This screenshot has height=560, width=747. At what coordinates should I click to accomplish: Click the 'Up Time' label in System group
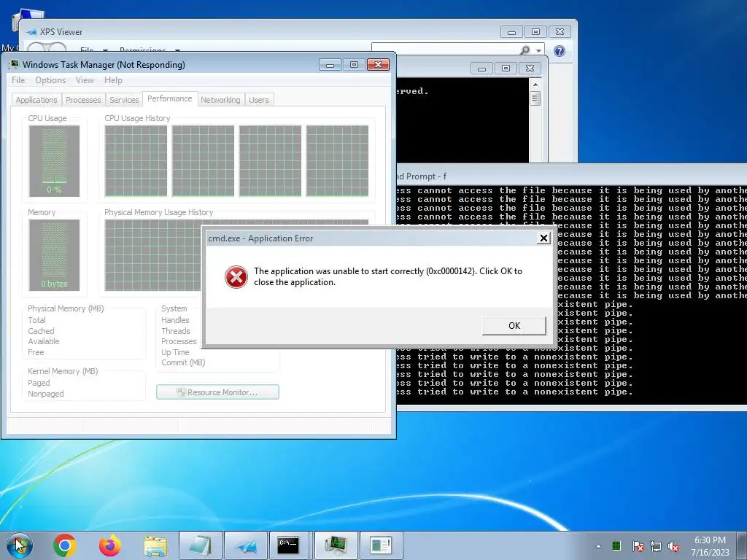175,352
